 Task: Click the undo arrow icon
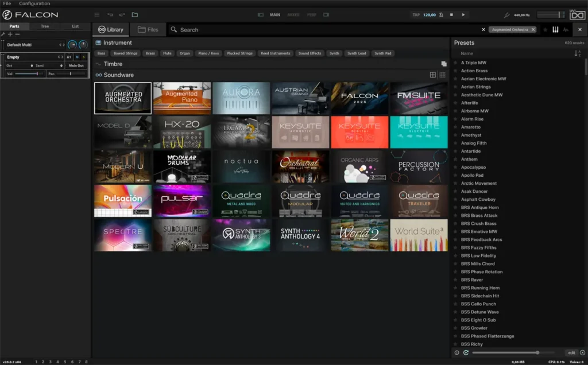click(x=110, y=14)
